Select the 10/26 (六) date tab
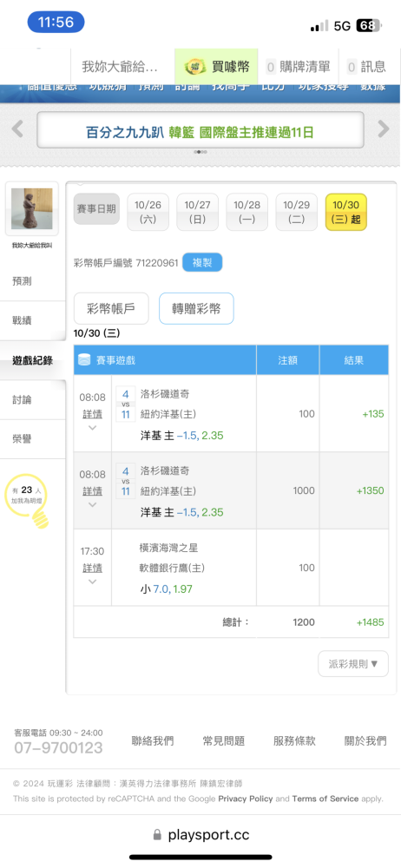Image resolution: width=401 pixels, height=868 pixels. (148, 212)
